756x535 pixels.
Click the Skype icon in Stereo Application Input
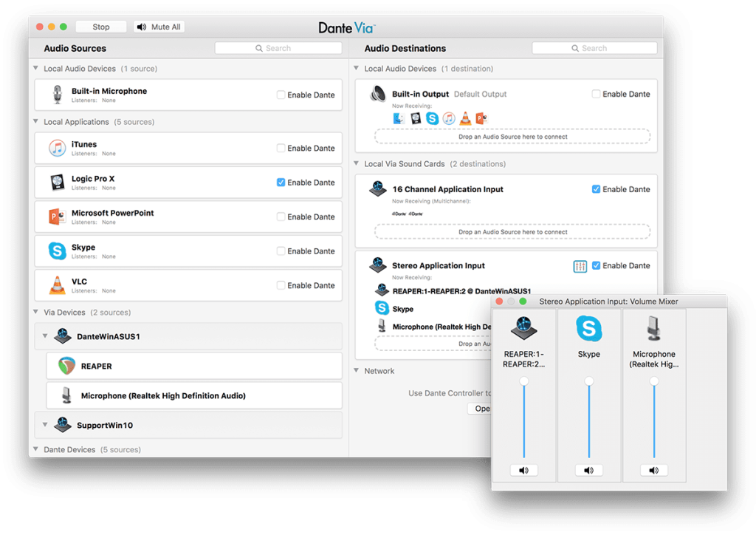382,308
